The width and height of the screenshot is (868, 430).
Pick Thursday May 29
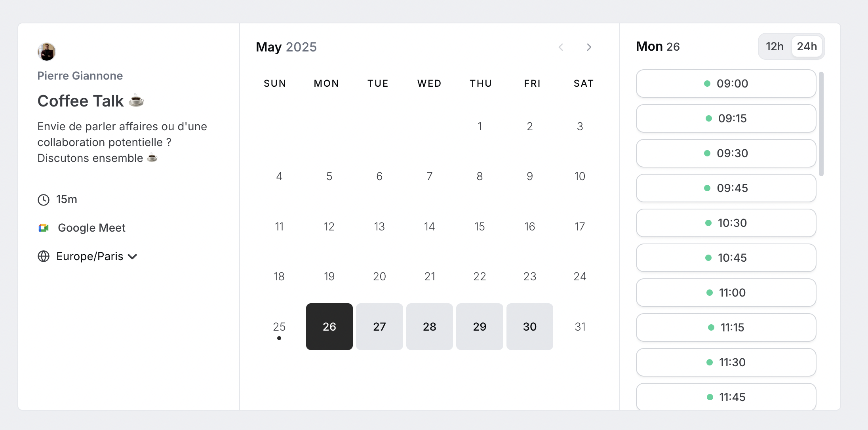(x=479, y=327)
